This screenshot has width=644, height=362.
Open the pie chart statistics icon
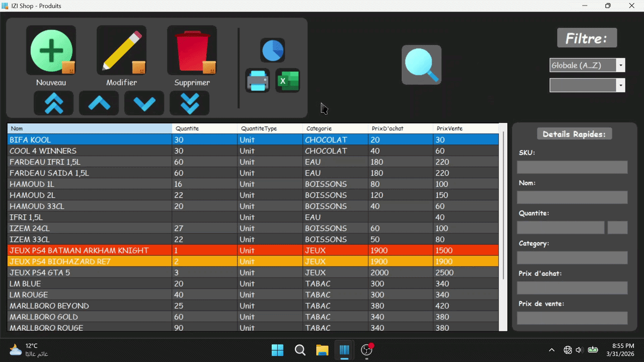coord(273,50)
